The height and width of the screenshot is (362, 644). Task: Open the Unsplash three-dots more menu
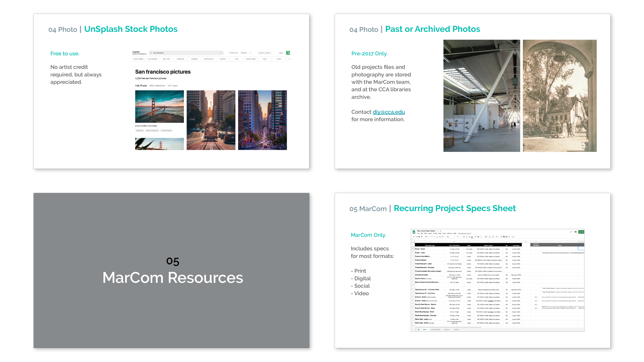[x=250, y=53]
